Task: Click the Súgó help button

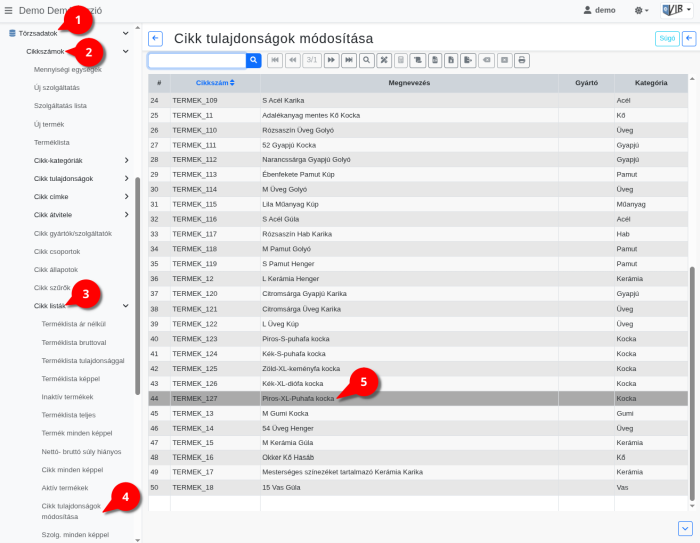Action: tap(666, 38)
